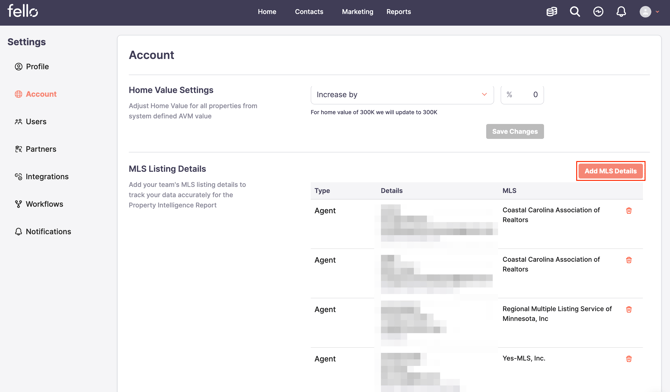Viewport: 670px width, 392px height.
Task: Click the circular sync icon in header
Action: (x=598, y=12)
